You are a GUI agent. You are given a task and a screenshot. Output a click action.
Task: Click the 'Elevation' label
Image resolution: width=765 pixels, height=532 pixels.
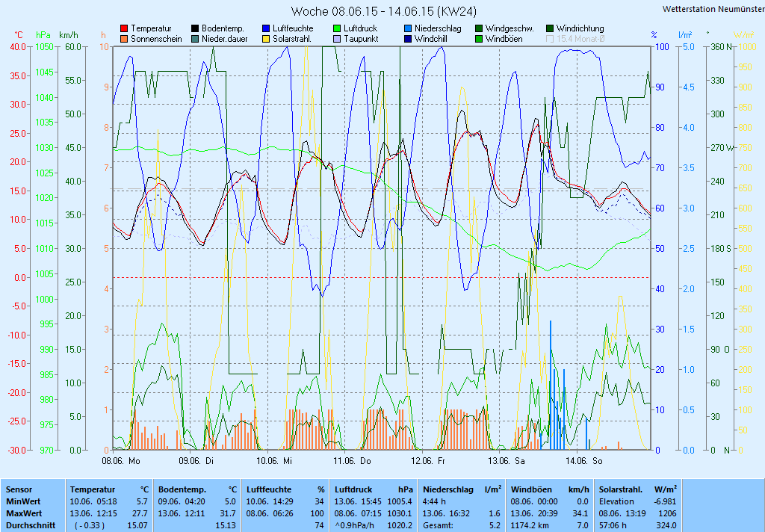pos(616,501)
